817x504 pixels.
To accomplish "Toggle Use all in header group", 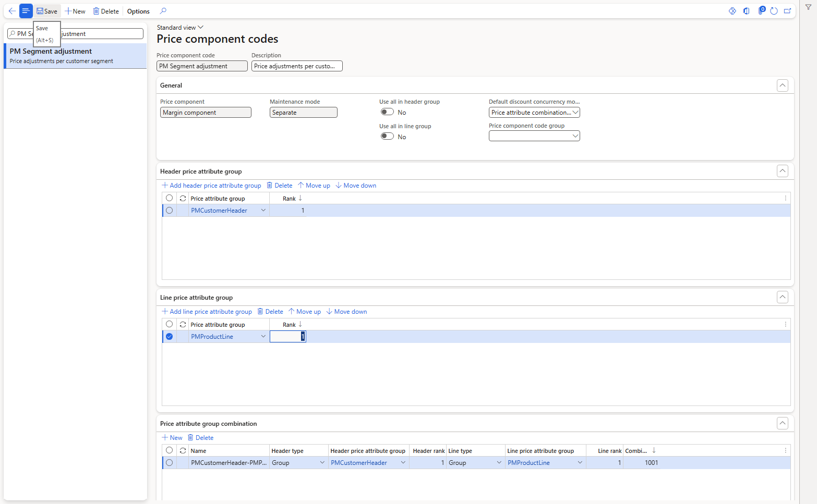I will pyautogui.click(x=387, y=112).
